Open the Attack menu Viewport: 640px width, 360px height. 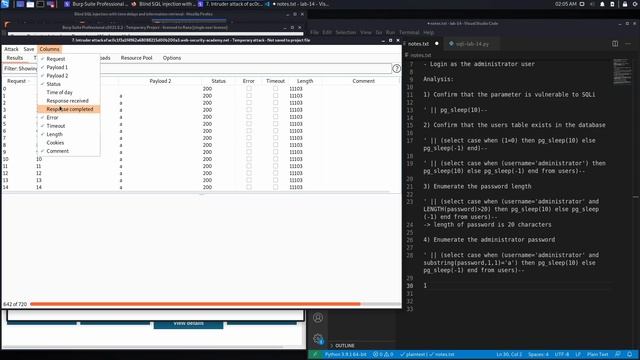11,49
